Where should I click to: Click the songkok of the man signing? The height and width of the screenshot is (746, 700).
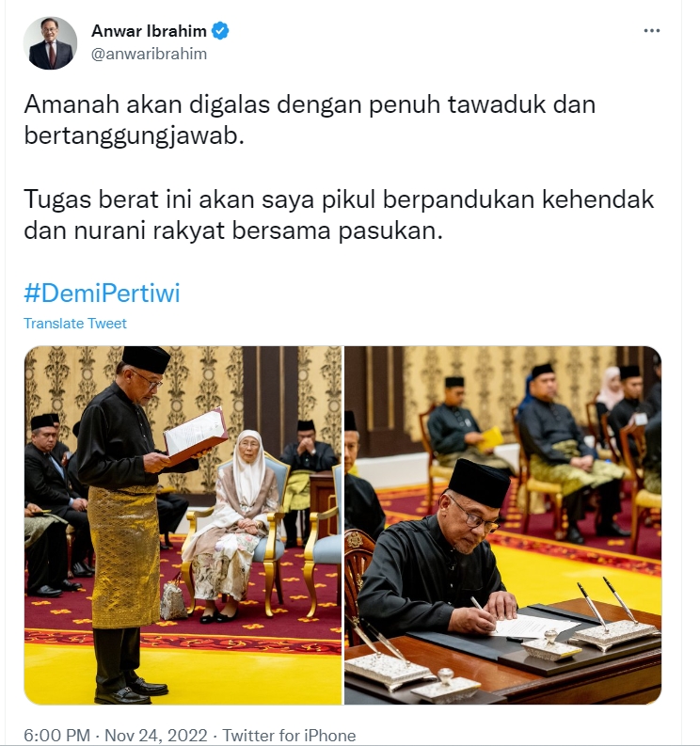(x=479, y=483)
